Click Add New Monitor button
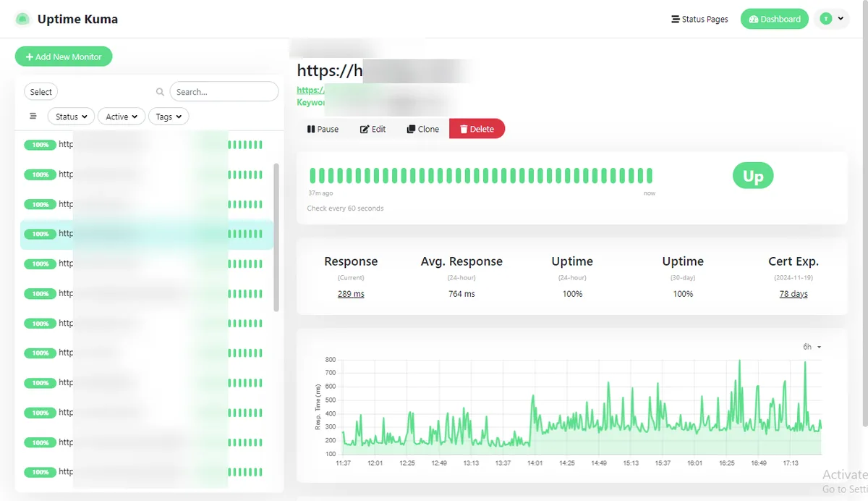The height and width of the screenshot is (501, 868). 64,56
